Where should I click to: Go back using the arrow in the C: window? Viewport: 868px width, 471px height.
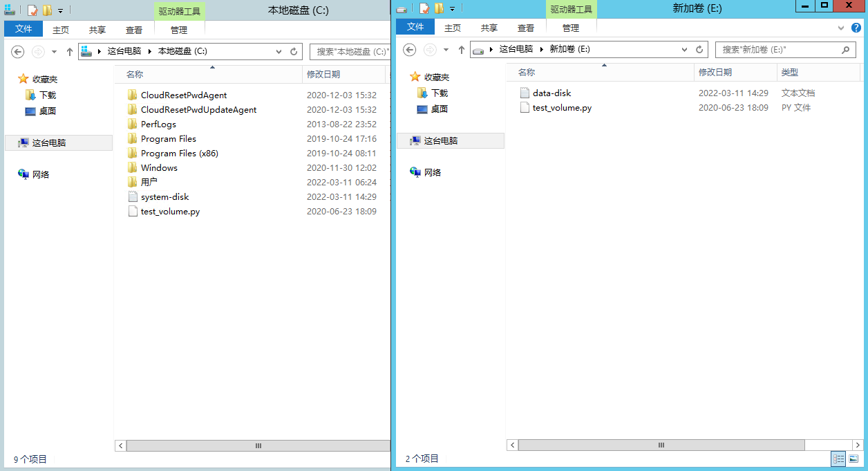point(18,52)
